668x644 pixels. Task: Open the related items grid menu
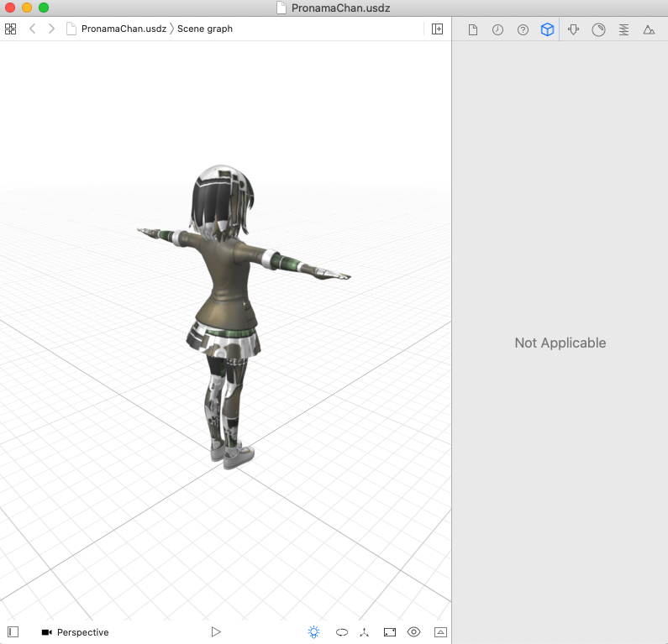10,29
